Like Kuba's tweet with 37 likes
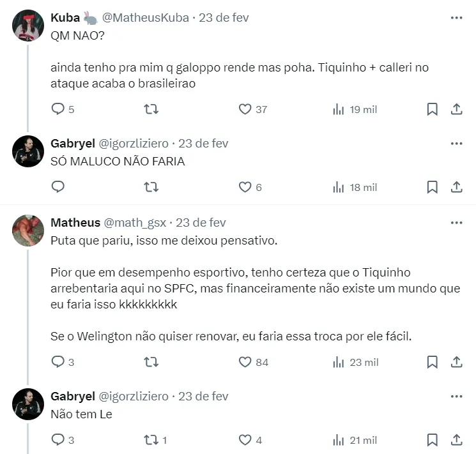 245,109
